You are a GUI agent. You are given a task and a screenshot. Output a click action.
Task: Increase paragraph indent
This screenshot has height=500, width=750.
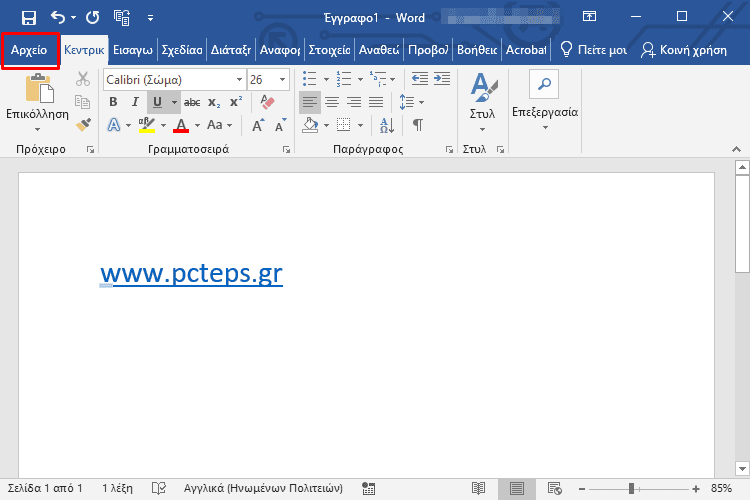tap(441, 79)
